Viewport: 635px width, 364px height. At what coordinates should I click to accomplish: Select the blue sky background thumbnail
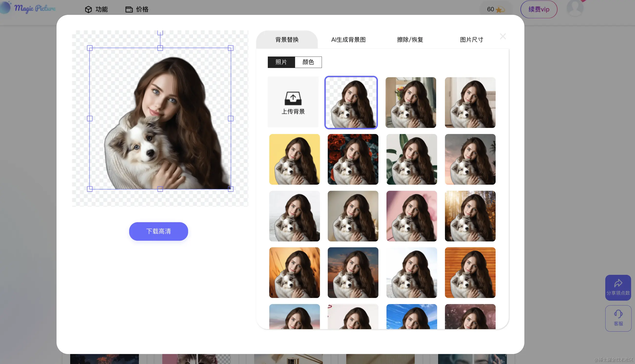point(411,317)
